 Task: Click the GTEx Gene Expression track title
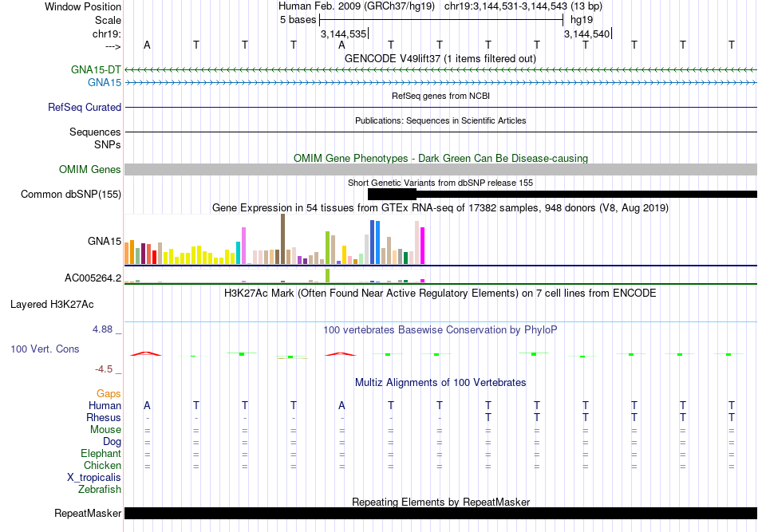(440, 207)
